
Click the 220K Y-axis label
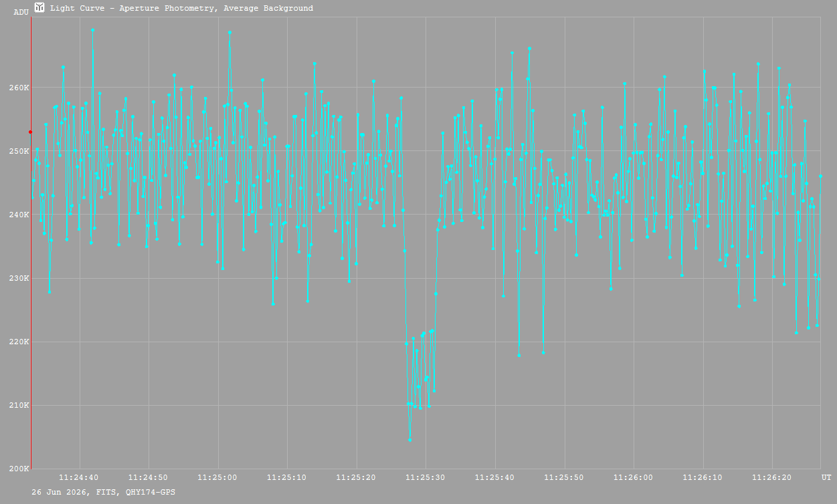(x=19, y=342)
